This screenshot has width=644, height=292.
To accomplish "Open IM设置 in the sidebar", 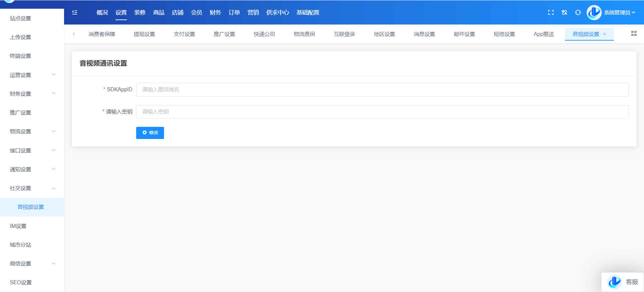I will (18, 226).
